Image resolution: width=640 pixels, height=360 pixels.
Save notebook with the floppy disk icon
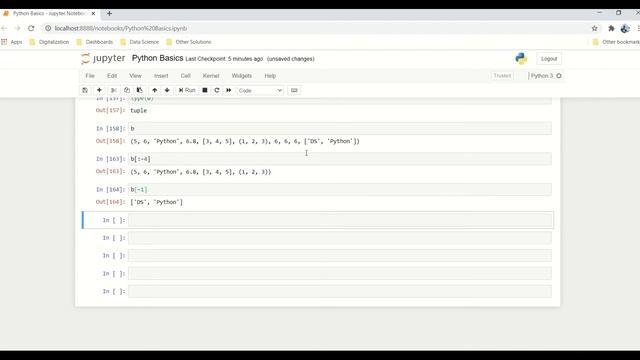pyautogui.click(x=85, y=90)
